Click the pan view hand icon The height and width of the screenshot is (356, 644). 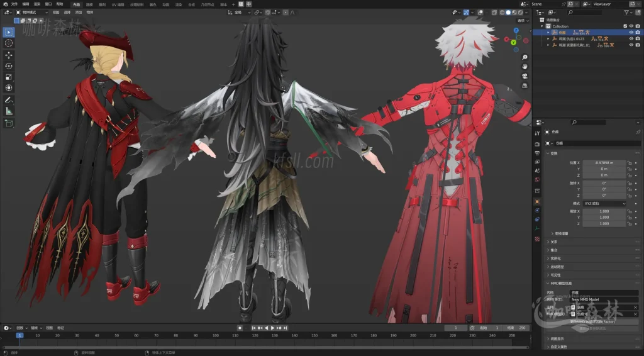525,67
